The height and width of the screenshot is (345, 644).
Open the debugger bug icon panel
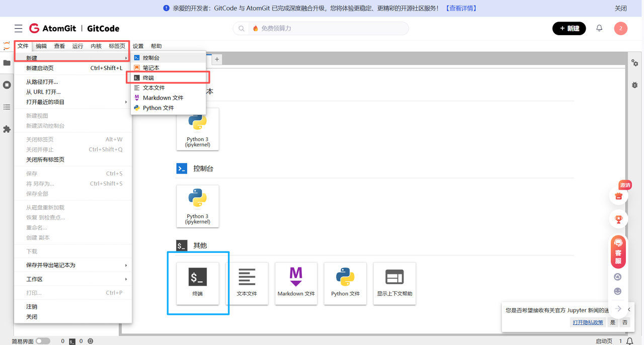pyautogui.click(x=635, y=85)
